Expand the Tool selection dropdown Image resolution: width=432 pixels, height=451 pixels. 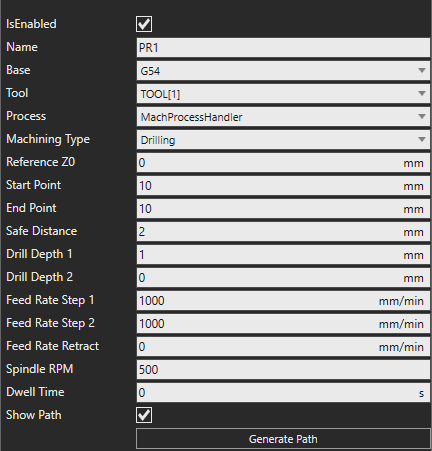tap(283, 94)
